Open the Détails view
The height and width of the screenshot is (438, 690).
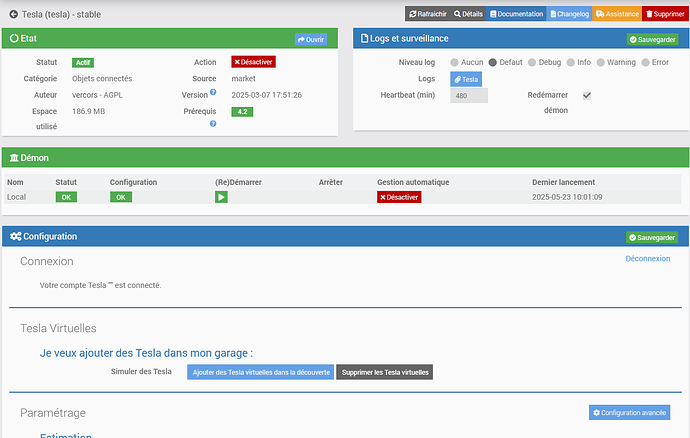(x=468, y=14)
